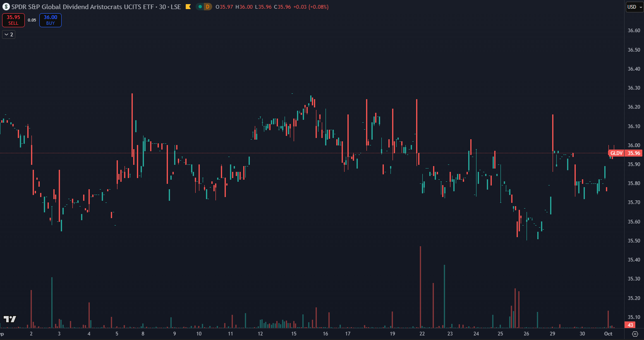Click the red GLDV symbol price label

(x=616, y=153)
